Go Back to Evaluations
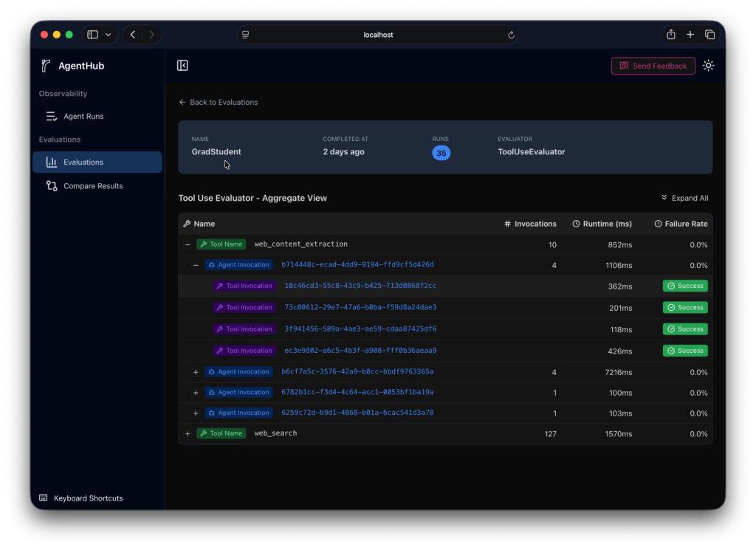This screenshot has height=550, width=756. click(219, 103)
